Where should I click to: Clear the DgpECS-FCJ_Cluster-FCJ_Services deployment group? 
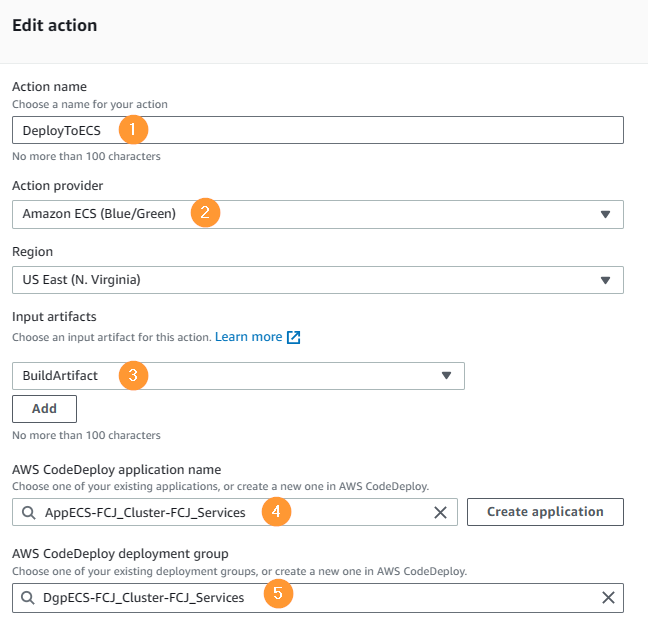coord(608,597)
